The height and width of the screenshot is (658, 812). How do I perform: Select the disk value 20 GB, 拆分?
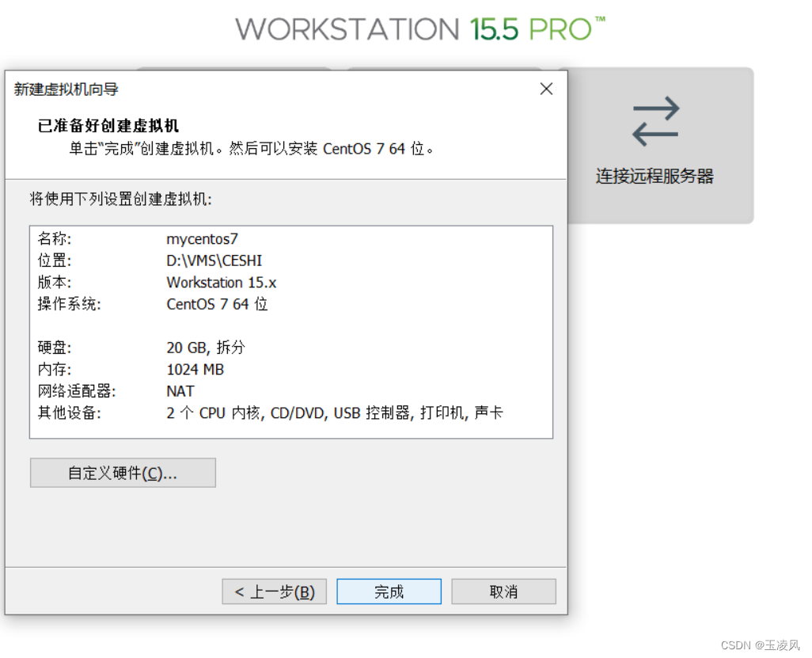(x=206, y=348)
